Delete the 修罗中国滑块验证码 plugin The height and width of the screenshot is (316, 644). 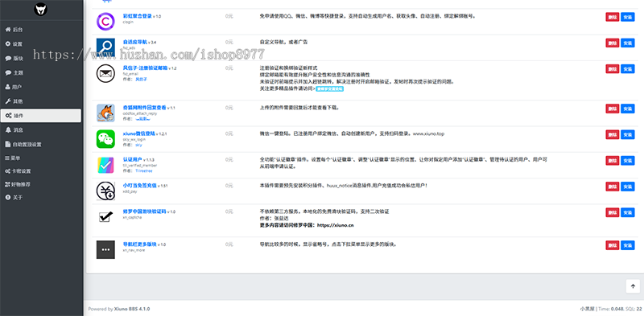[x=612, y=212]
